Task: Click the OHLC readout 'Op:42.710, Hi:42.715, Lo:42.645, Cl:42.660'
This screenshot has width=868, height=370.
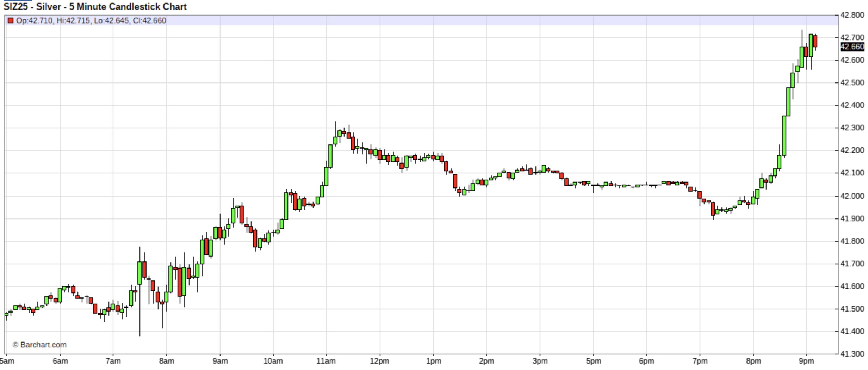Action: click(91, 21)
